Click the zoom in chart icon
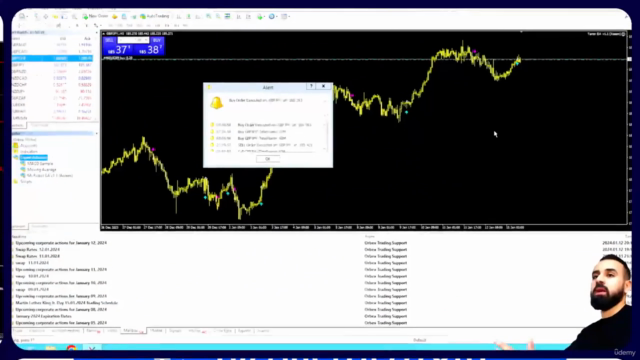 [x=209, y=16]
